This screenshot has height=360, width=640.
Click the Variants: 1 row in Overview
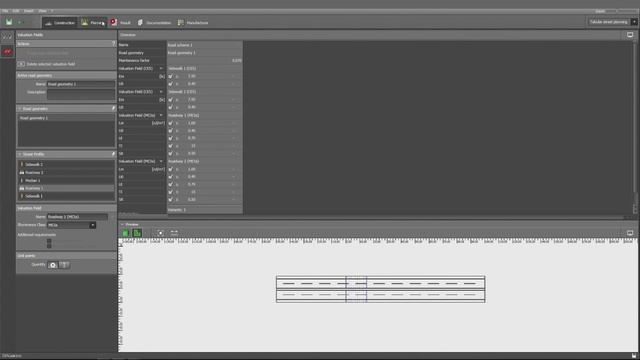click(204, 210)
